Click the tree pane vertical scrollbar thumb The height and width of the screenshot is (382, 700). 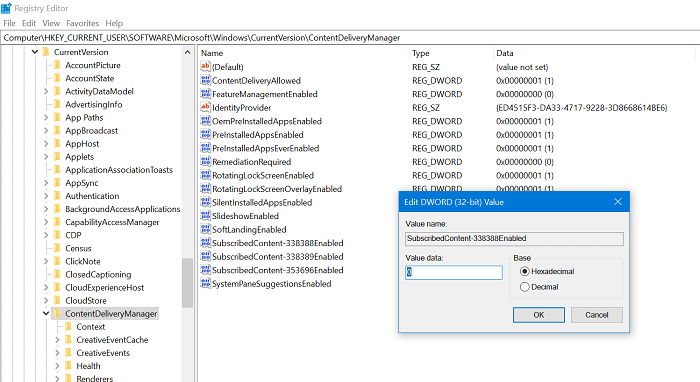188,283
